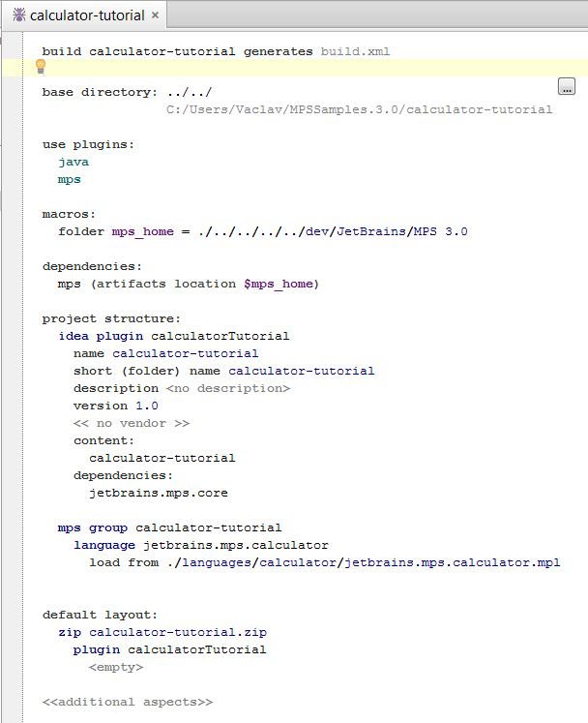Click the mps_home macro name
This screenshot has width=588, height=723.
(x=143, y=231)
